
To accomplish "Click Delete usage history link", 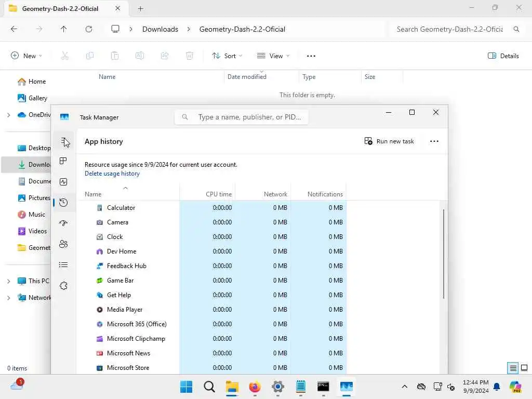I will click(x=112, y=174).
